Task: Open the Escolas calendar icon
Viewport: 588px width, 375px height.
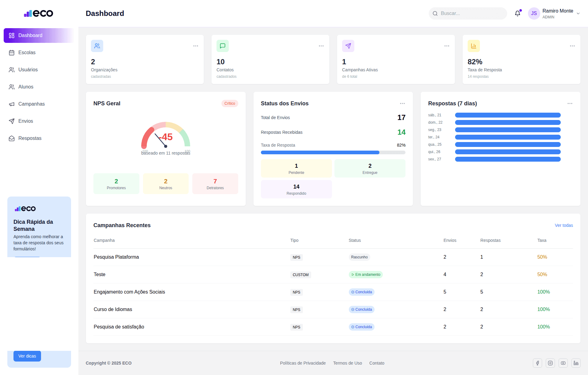Action: click(x=12, y=52)
